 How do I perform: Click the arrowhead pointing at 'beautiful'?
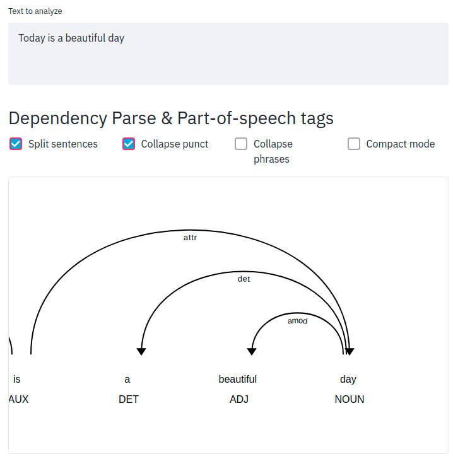[x=252, y=352]
